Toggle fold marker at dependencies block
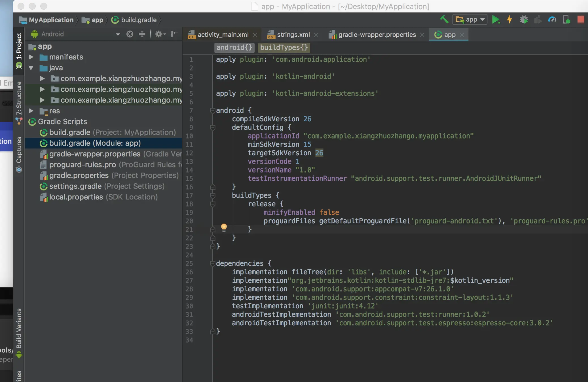This screenshot has height=382, width=588. pos(212,264)
